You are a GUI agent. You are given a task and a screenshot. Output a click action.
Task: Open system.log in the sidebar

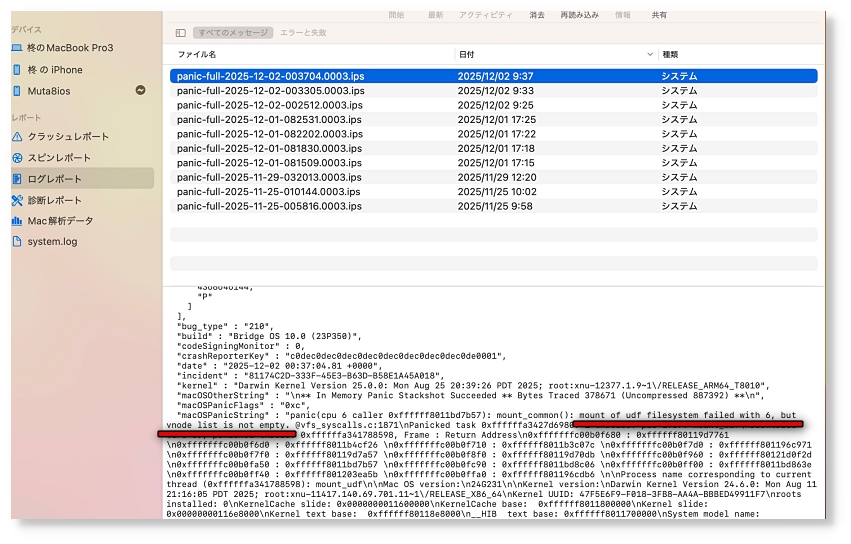coord(52,242)
